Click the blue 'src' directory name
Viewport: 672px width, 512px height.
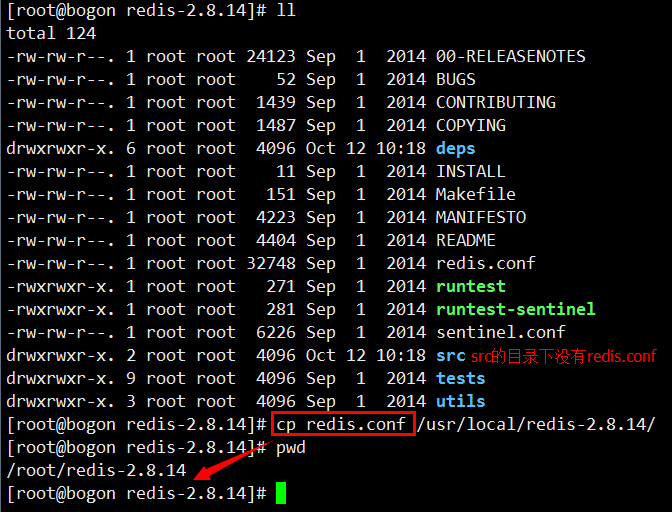pyautogui.click(x=451, y=355)
